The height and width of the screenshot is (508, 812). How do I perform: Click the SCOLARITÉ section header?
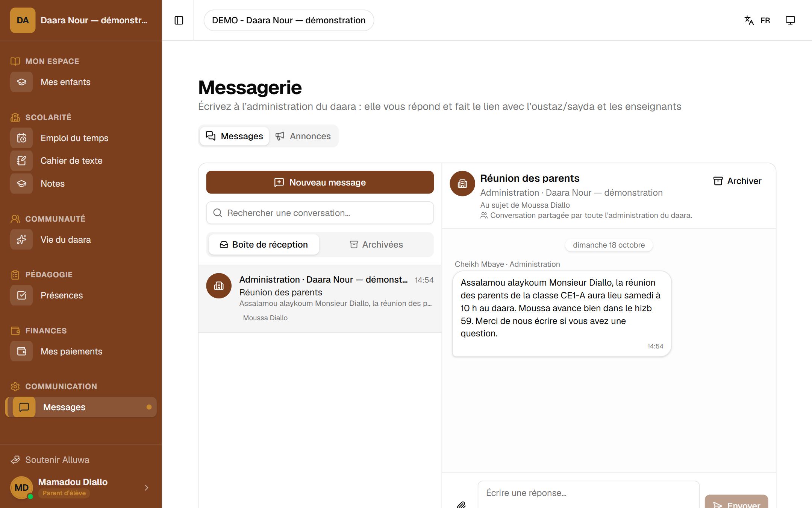point(48,117)
